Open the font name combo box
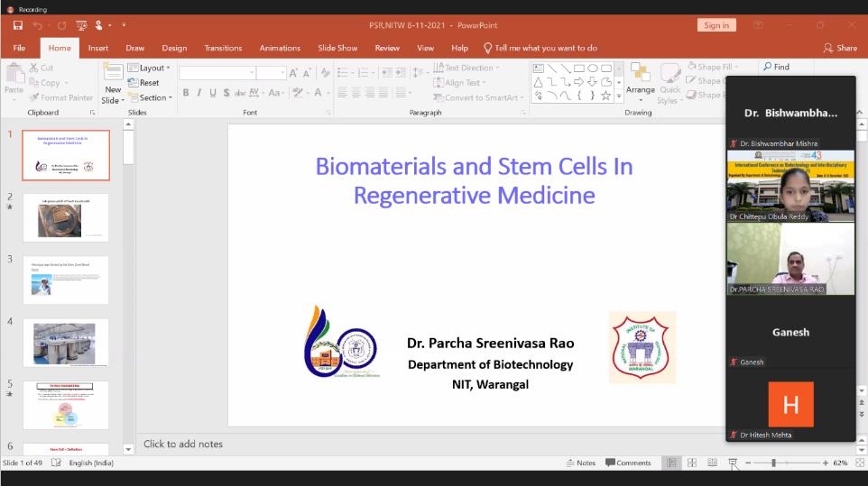 pos(217,73)
